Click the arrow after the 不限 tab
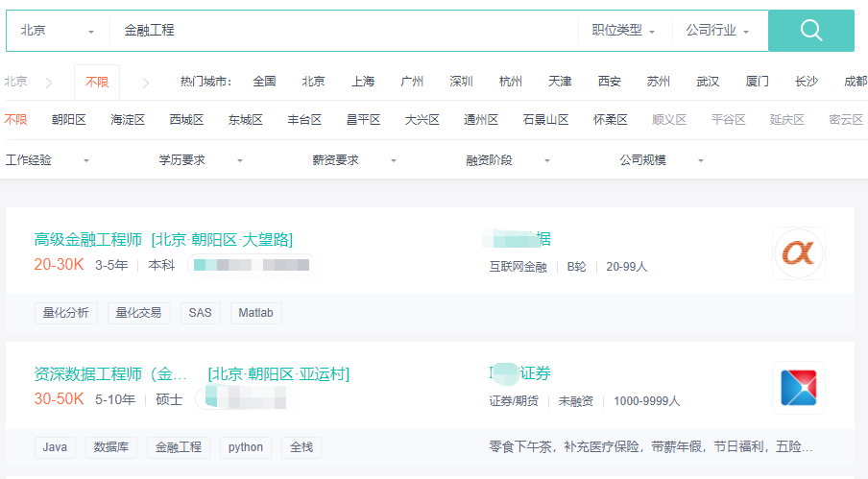The height and width of the screenshot is (479, 868). click(x=146, y=83)
